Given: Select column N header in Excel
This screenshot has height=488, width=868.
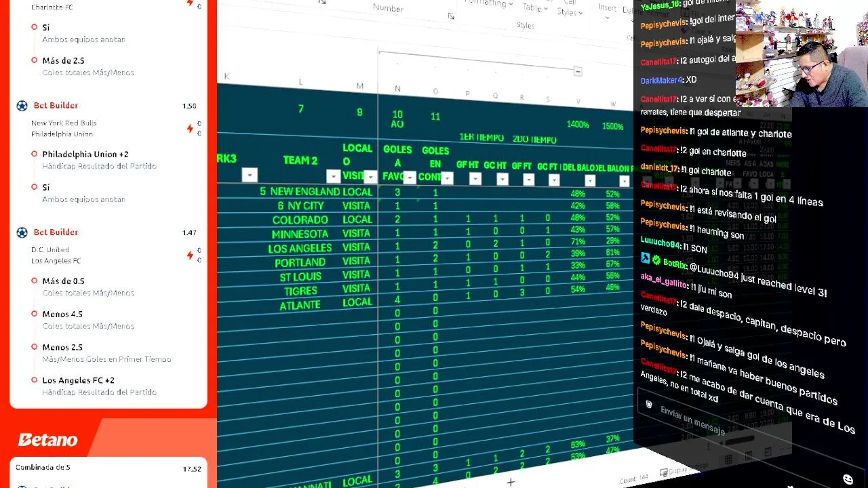Looking at the screenshot, I should tap(397, 89).
